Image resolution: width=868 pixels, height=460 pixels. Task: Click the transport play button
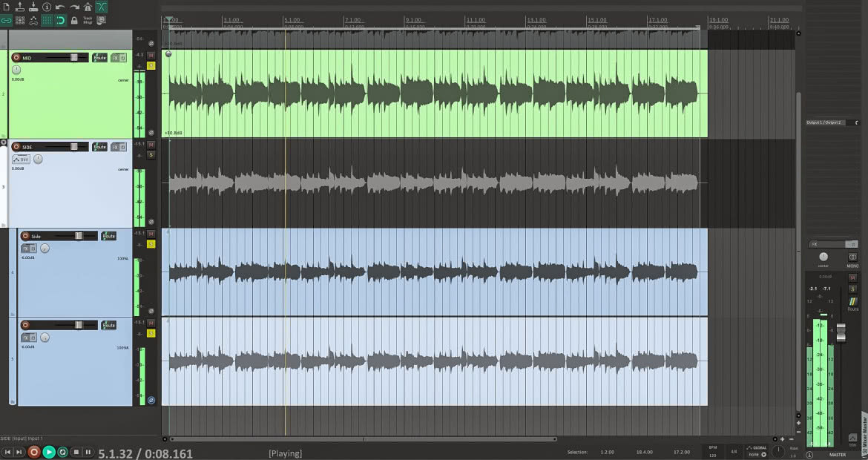[x=49, y=453]
